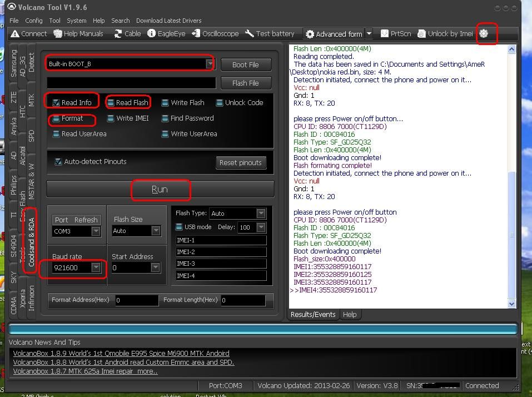Enable the Find Password checkbox

[x=165, y=118]
